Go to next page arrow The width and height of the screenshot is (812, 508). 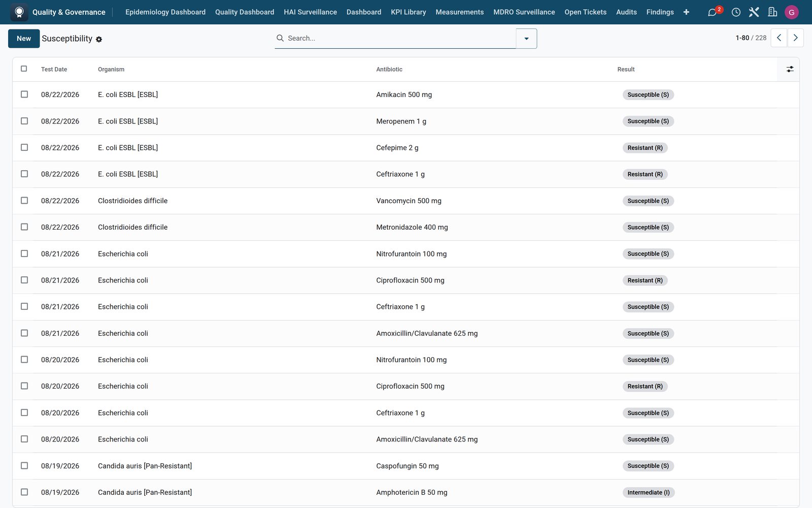[795, 38]
